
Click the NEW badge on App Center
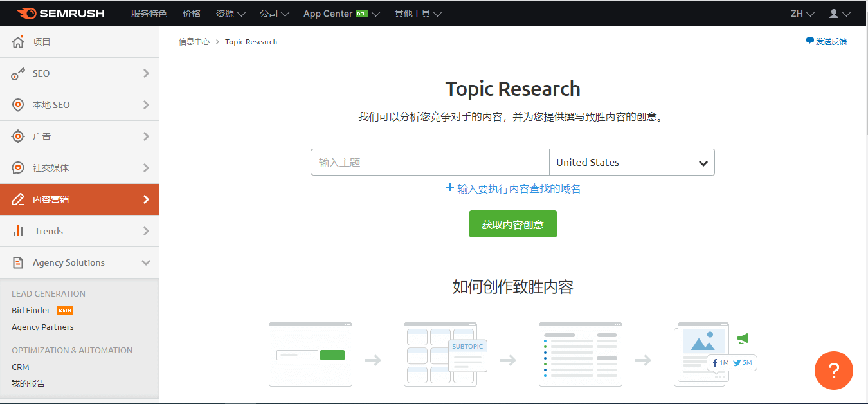tap(362, 14)
